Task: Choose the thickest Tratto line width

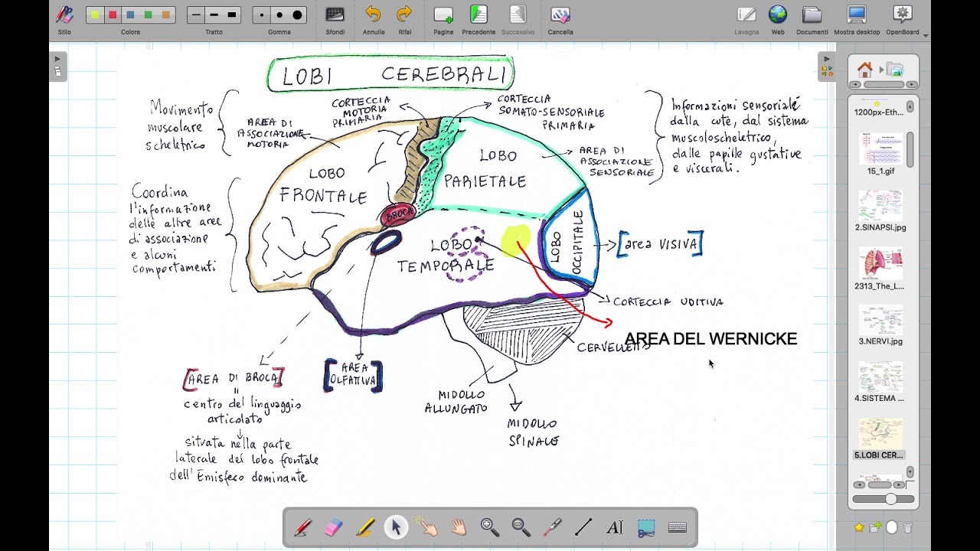Action: tap(232, 15)
